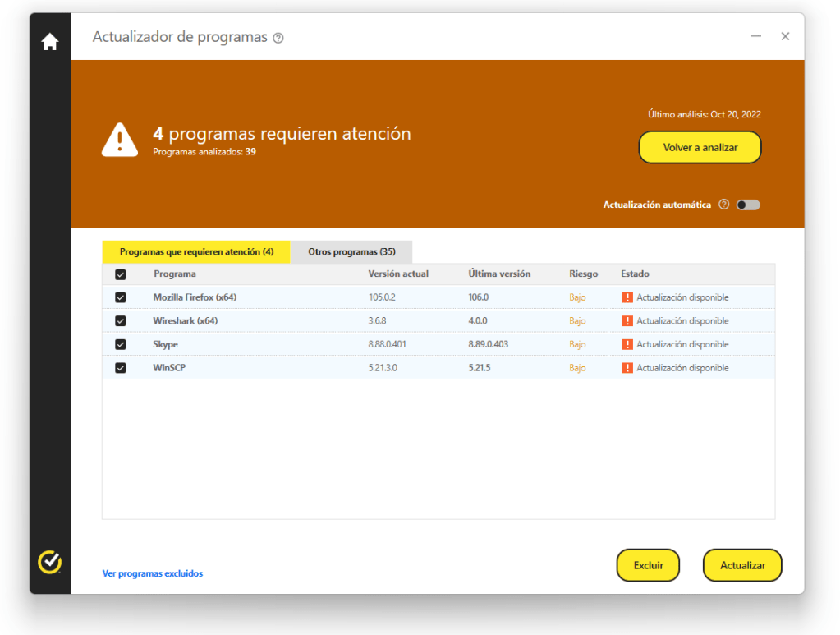840x635 pixels.
Task: Click the red alert icon for Wireshark
Action: (628, 320)
